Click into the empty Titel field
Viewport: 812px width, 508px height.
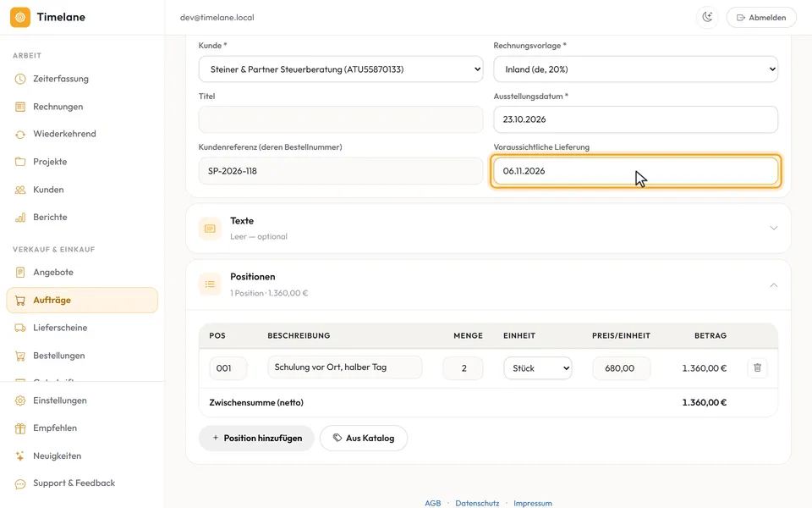[x=341, y=119]
